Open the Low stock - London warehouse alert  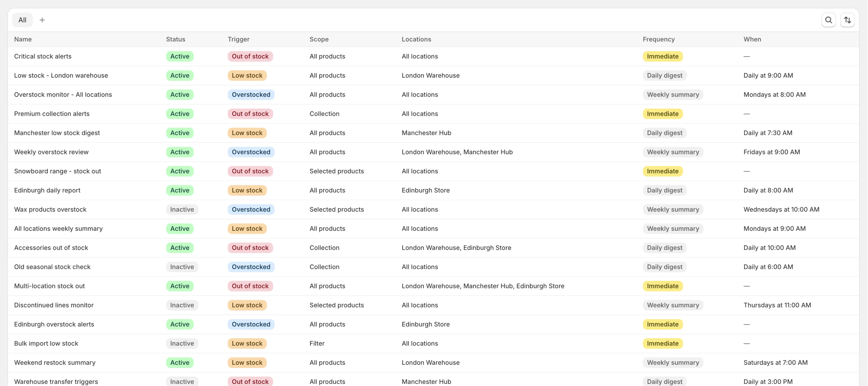[61, 75]
